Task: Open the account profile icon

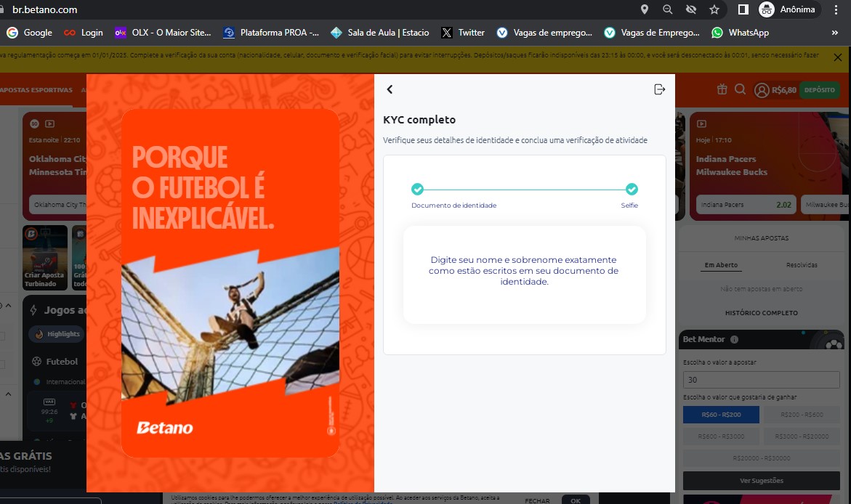Action: [762, 90]
